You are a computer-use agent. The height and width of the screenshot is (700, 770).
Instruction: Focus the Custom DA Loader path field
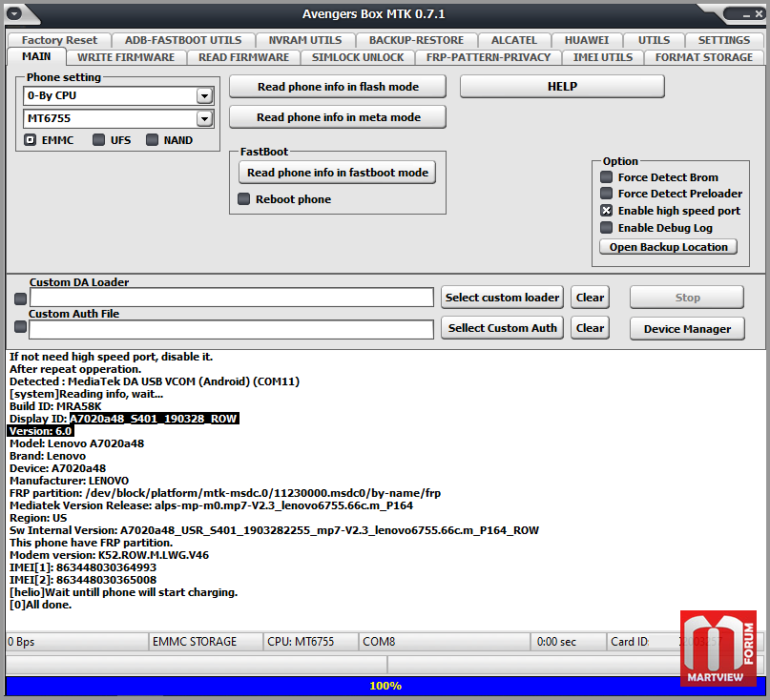coord(231,298)
